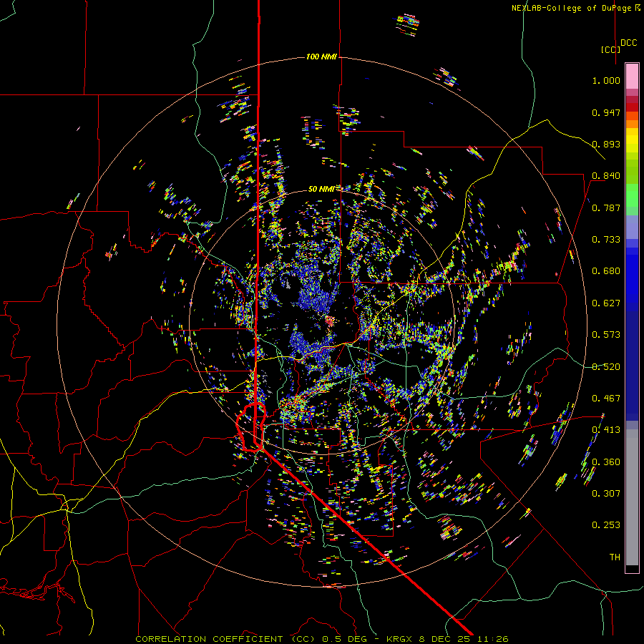Pick the gray band of the color bar

click(632, 497)
